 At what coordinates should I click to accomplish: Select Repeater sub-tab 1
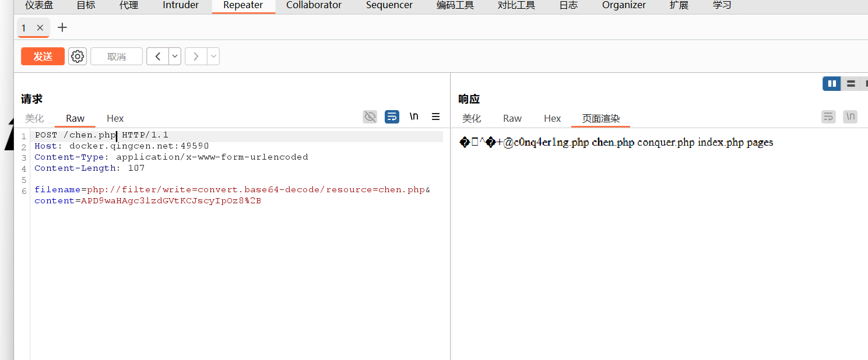click(24, 28)
